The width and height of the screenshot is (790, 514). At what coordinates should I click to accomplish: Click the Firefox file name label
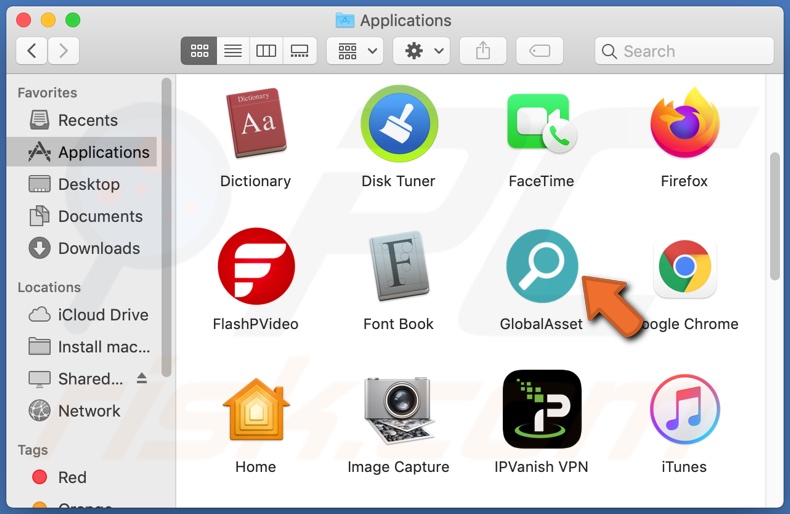[684, 181]
